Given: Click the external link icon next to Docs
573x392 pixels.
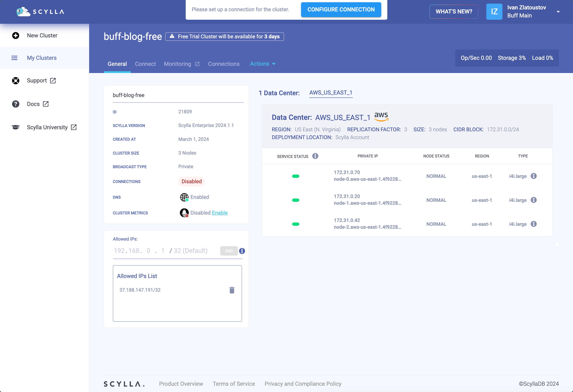Looking at the screenshot, I should click(46, 104).
